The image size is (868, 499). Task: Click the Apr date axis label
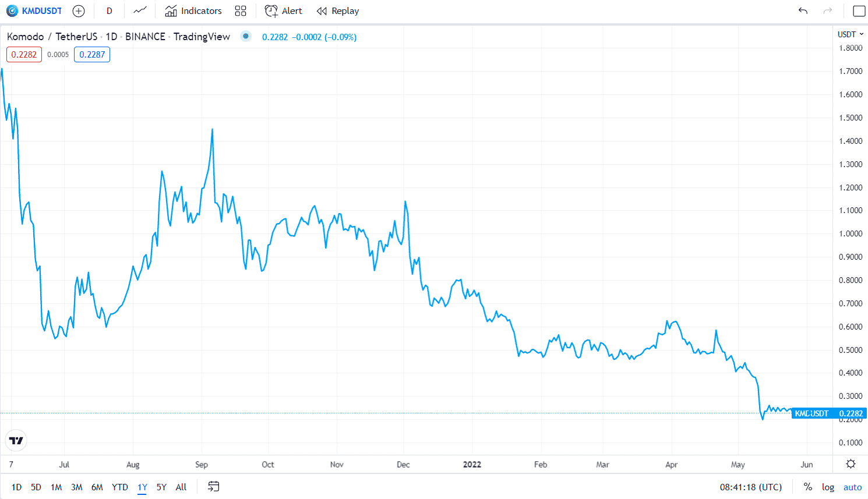coord(671,465)
